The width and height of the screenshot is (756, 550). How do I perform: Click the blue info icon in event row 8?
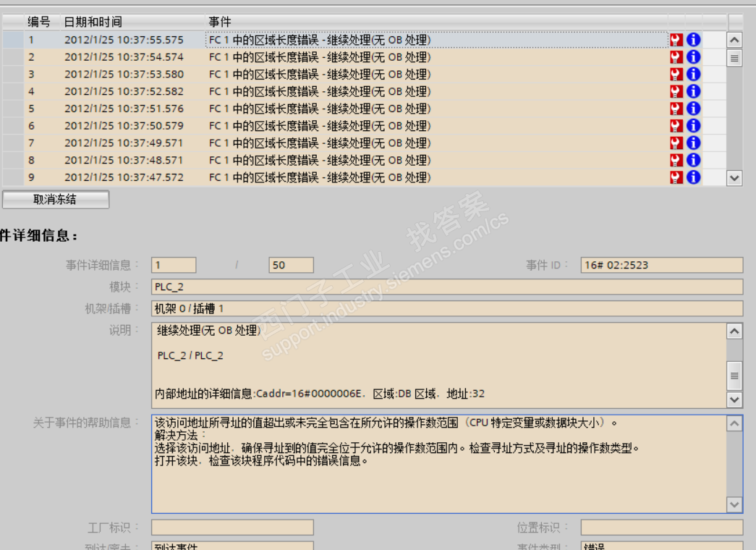click(693, 160)
